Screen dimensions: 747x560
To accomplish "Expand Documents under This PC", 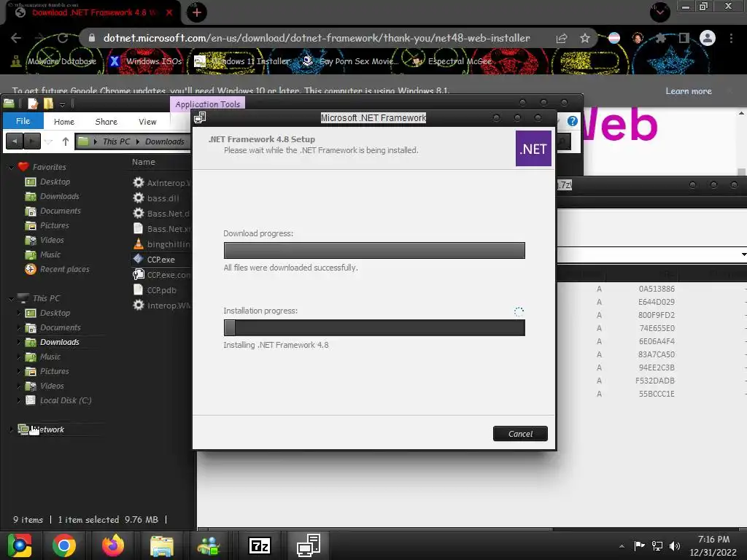I will (19, 327).
